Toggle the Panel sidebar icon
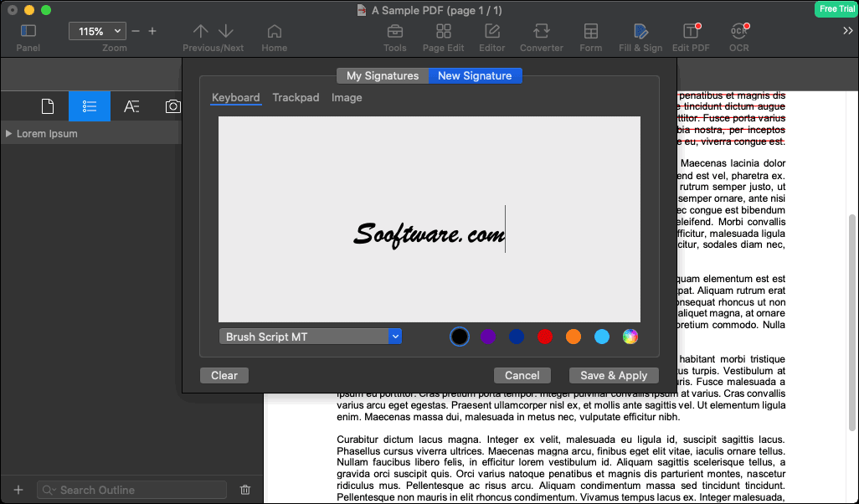The width and height of the screenshot is (859, 504). [28, 31]
